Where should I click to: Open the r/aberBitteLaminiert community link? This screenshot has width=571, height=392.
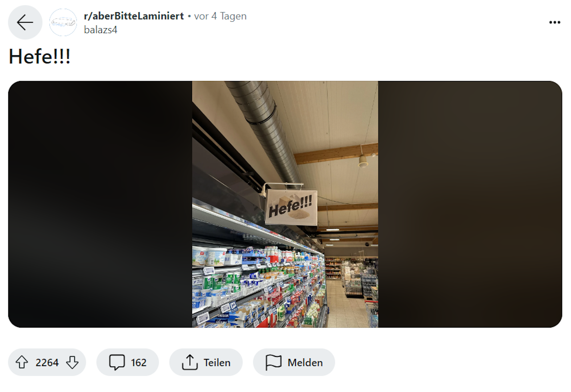[x=134, y=16]
